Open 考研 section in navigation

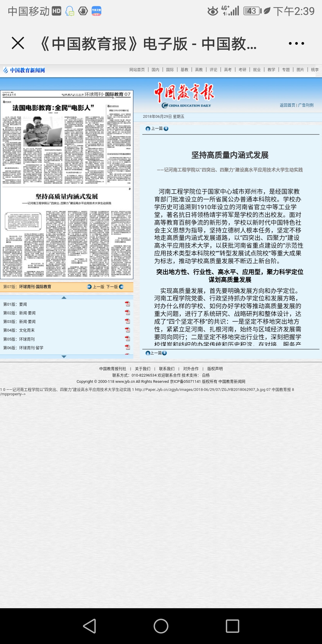click(x=242, y=70)
